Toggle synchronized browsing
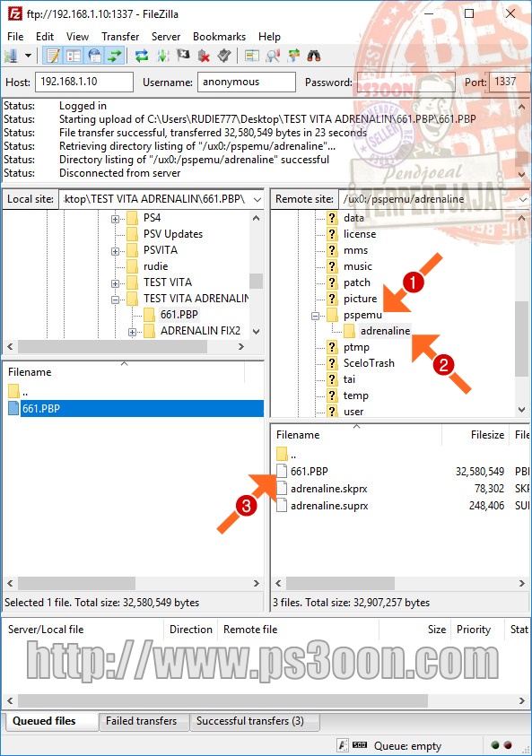Viewport: 532px width, 756px height. click(293, 56)
